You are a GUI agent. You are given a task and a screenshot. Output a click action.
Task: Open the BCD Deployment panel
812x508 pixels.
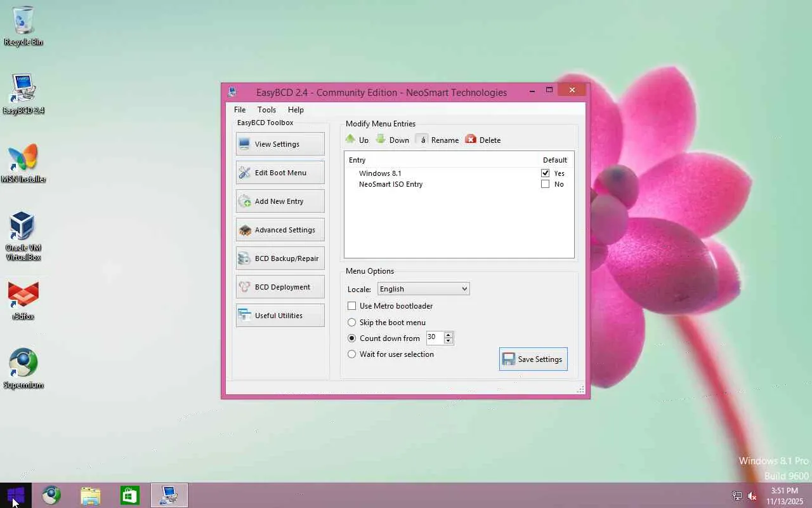point(280,287)
